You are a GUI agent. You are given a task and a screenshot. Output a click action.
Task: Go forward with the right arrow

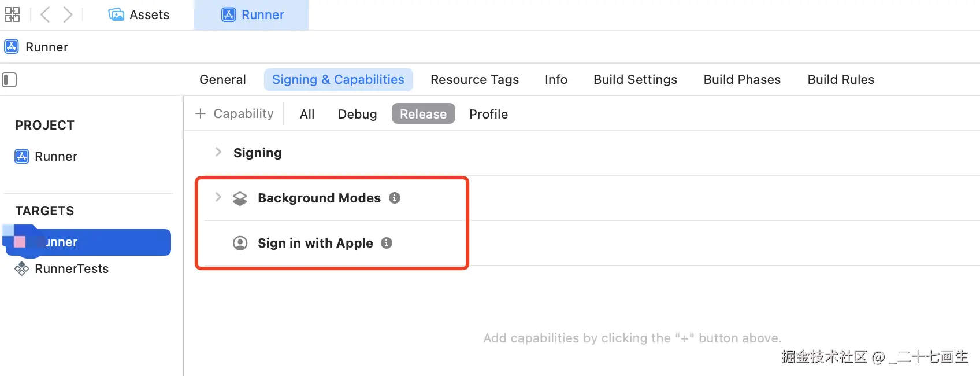[x=68, y=14]
